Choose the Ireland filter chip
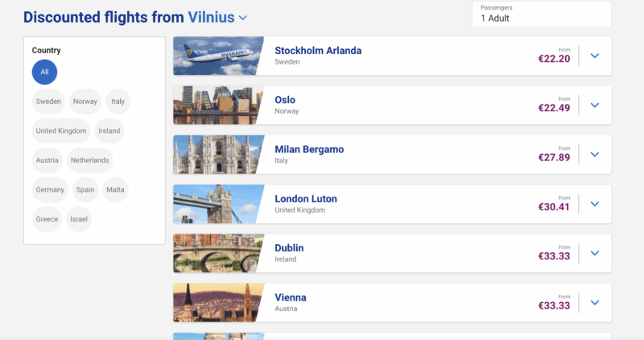 coord(109,131)
